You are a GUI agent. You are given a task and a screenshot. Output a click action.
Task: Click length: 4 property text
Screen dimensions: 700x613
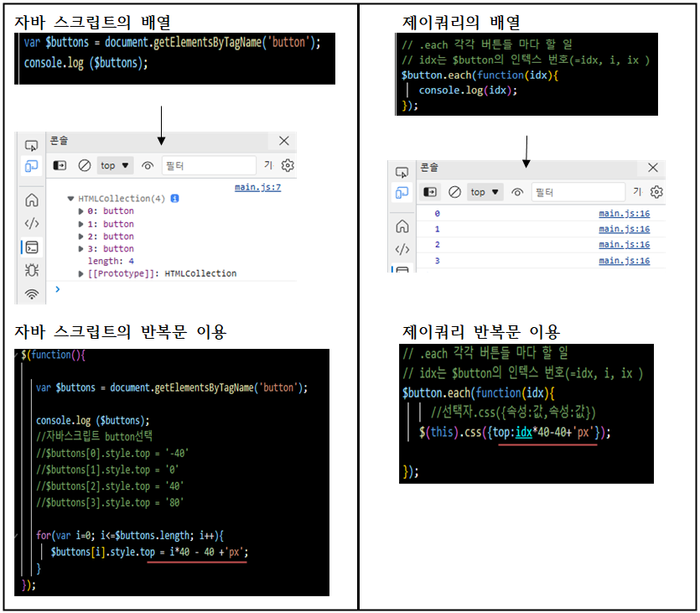tap(111, 261)
